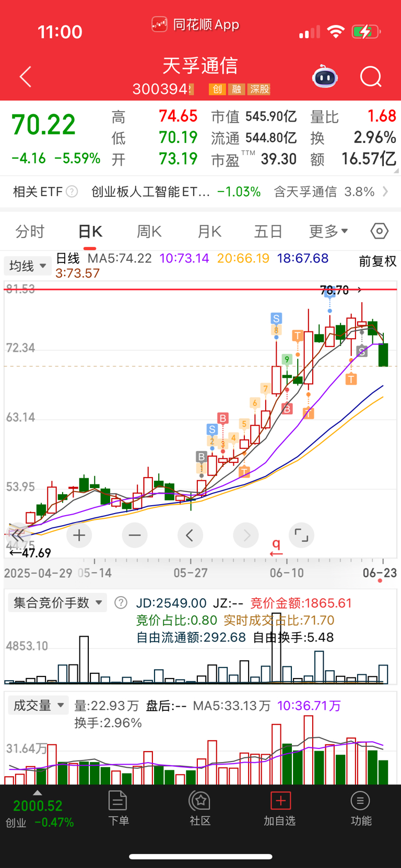
Task: Tap the 06-23 date label
Action: pyautogui.click(x=380, y=573)
